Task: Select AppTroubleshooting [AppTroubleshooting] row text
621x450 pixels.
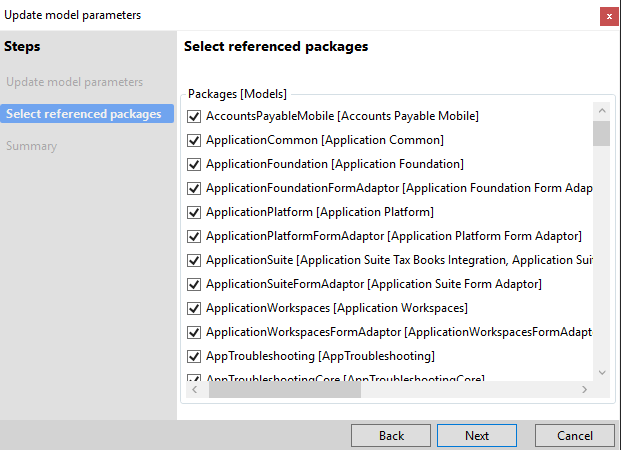Action: (320, 356)
